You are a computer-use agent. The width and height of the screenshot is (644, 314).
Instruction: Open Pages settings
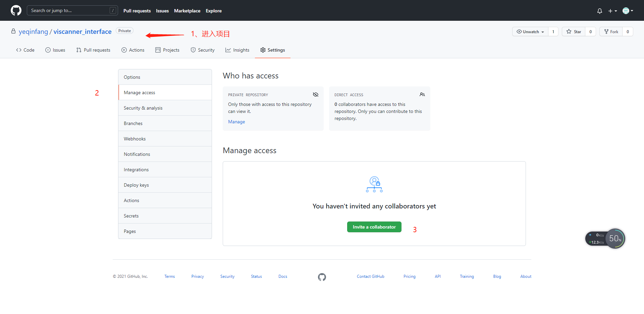pyautogui.click(x=165, y=231)
